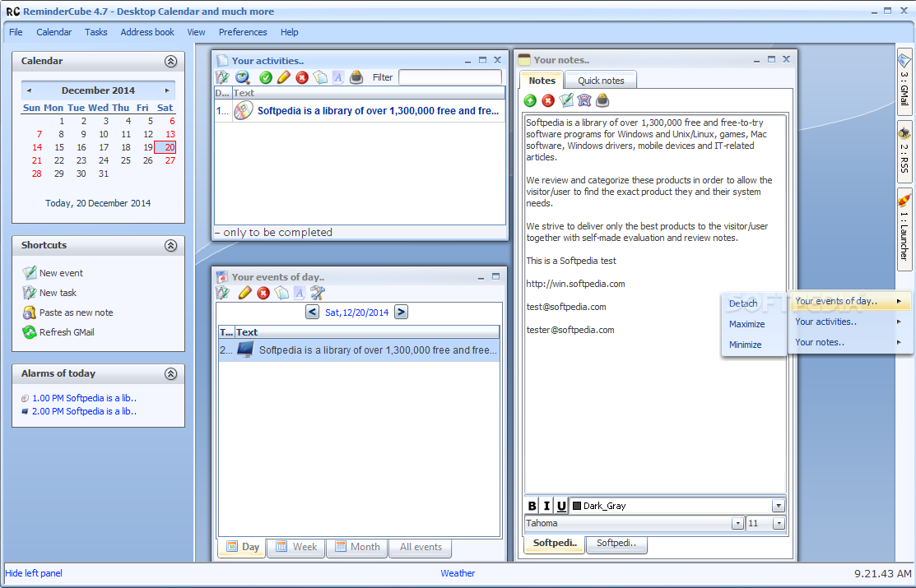
Task: Choose Maximize from the context menu
Action: tap(746, 324)
